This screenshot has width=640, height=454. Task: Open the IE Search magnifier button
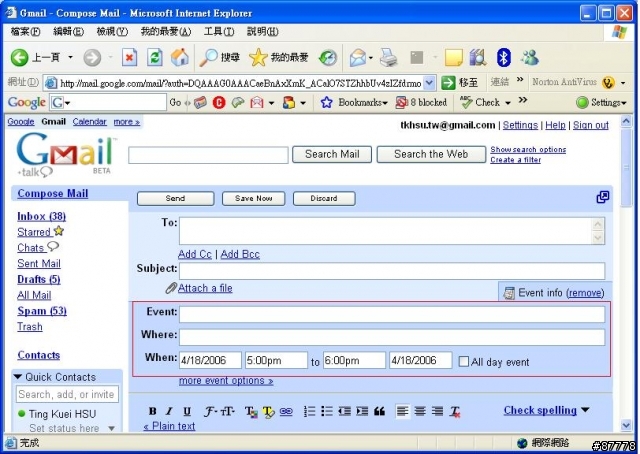208,58
